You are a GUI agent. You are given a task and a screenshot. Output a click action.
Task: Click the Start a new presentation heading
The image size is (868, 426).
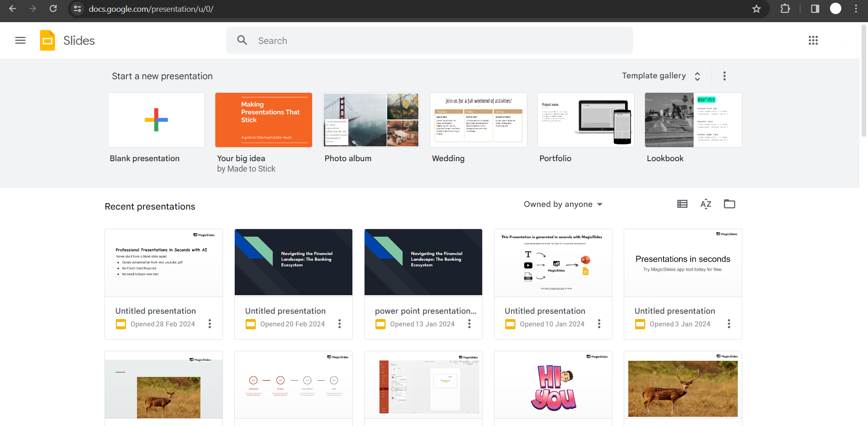[162, 76]
